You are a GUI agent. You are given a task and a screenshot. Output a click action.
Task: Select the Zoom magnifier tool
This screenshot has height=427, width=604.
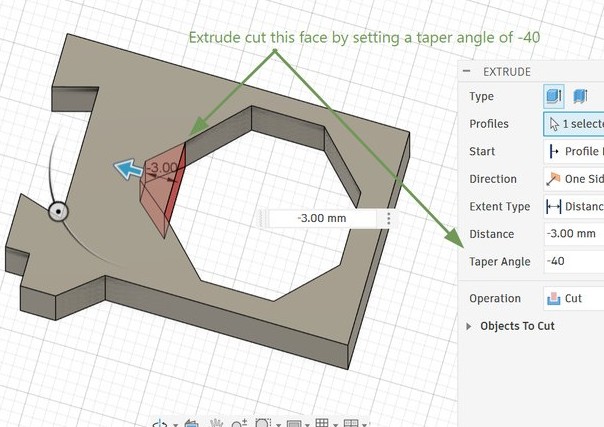point(239,424)
